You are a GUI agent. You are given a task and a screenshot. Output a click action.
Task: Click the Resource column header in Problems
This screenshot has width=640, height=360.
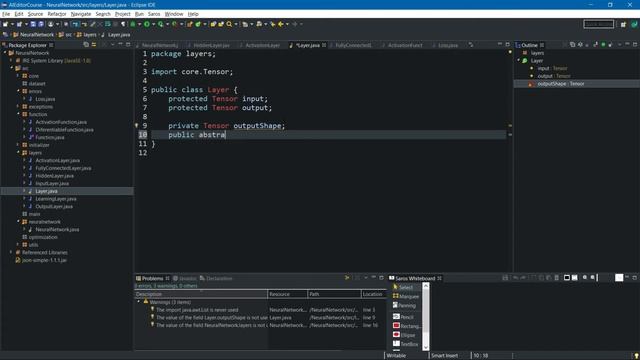pos(288,294)
